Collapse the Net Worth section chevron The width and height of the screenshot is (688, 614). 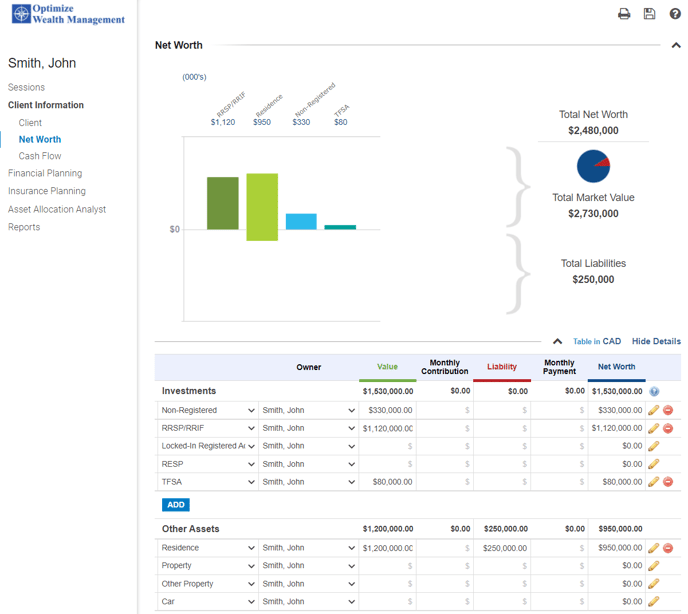(676, 45)
